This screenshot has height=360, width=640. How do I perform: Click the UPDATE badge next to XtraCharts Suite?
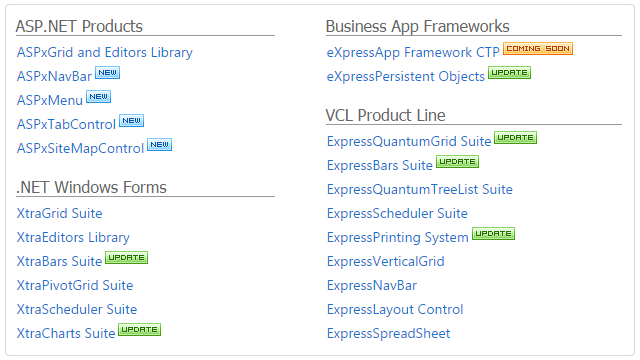140,330
